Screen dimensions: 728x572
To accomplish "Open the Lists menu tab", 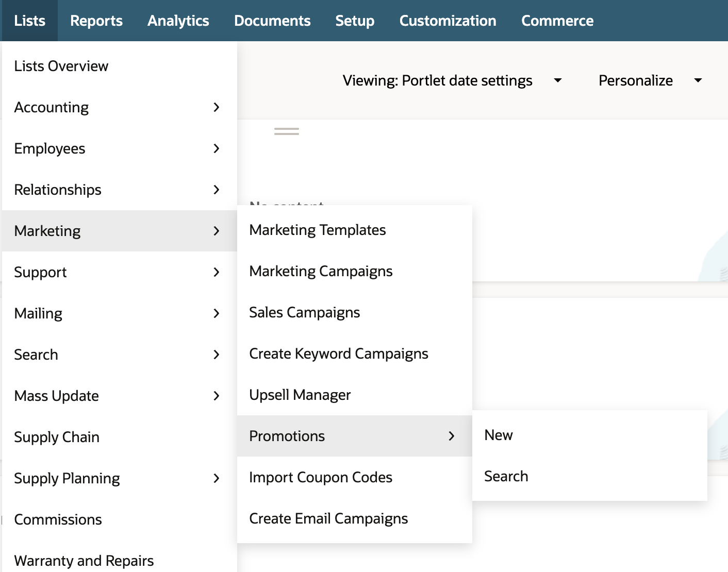I will tap(30, 21).
